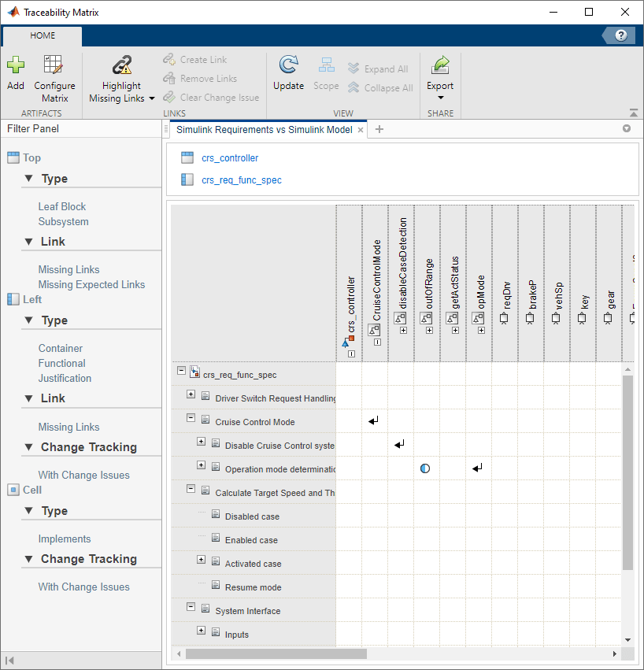Click the crs_controller model icon in header
This screenshot has height=670, width=644.
tap(187, 157)
